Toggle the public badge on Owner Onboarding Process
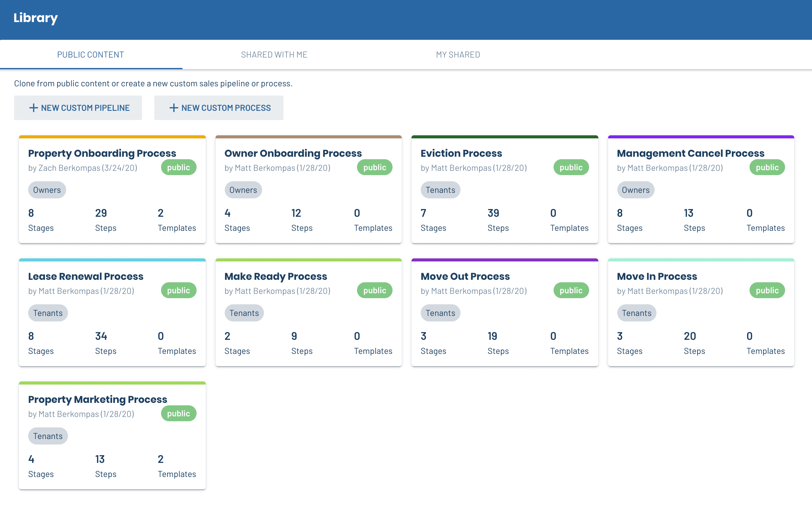Screen dimensions: 812x518 375,167
